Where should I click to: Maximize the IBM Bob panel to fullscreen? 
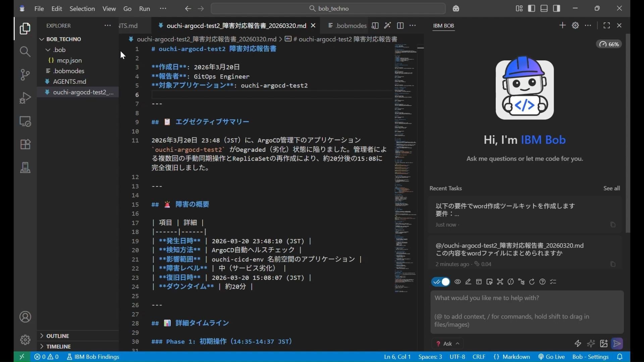[606, 25]
